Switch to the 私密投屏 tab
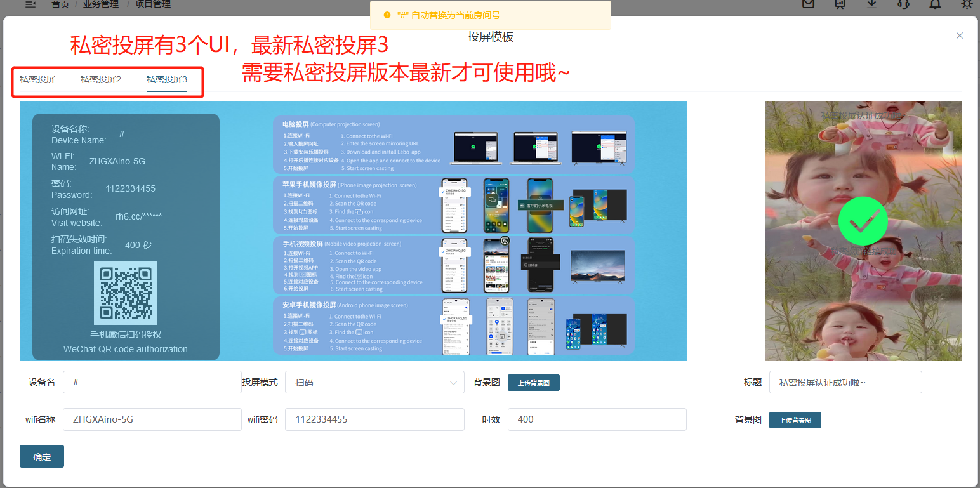This screenshot has width=980, height=488. pos(37,79)
